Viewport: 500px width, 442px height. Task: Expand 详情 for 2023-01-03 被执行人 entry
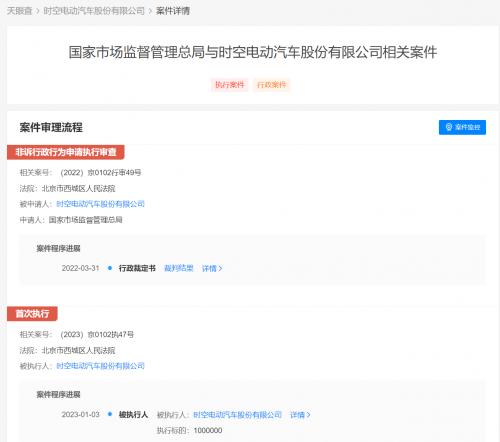300,415
